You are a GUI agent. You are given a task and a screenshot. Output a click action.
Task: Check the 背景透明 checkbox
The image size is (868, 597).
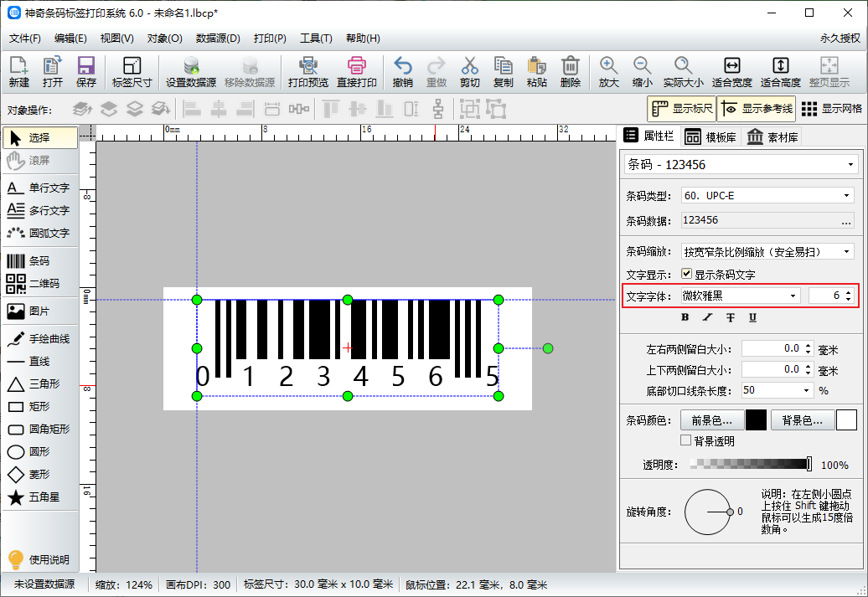686,440
